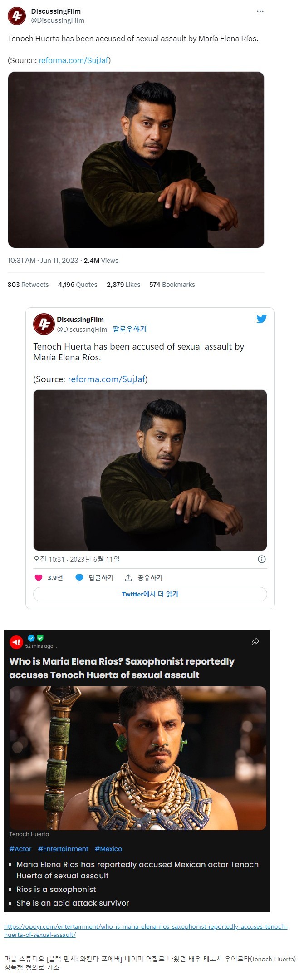Click the share arrow on the article card
Viewport: 299px width, 980px height.
[x=255, y=641]
